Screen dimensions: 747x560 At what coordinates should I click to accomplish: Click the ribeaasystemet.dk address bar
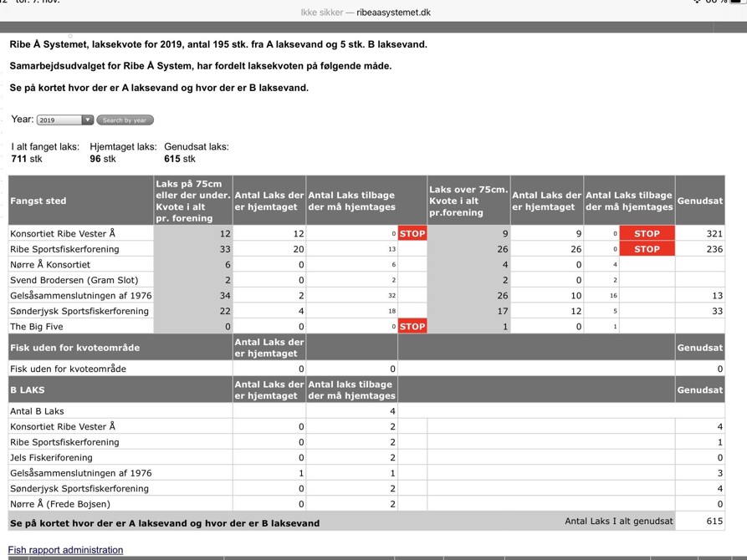373,13
